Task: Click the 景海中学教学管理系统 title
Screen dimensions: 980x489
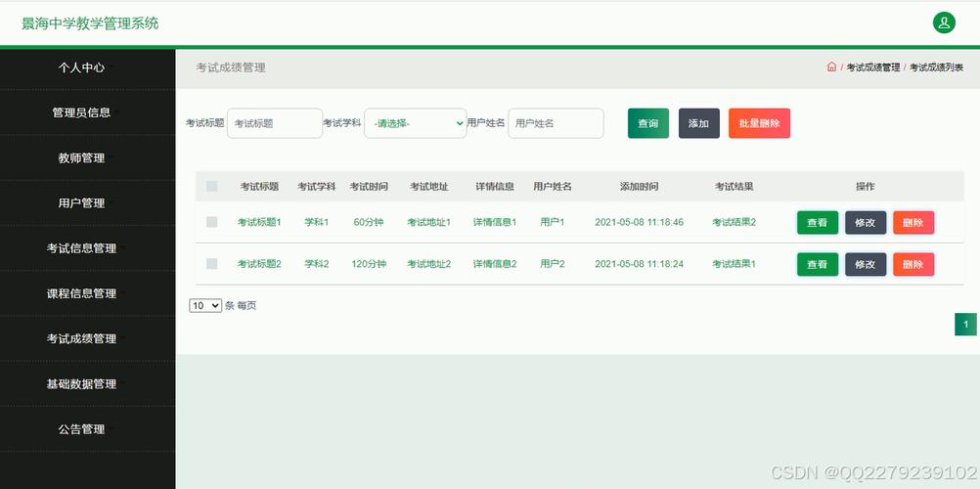Action: click(x=90, y=23)
